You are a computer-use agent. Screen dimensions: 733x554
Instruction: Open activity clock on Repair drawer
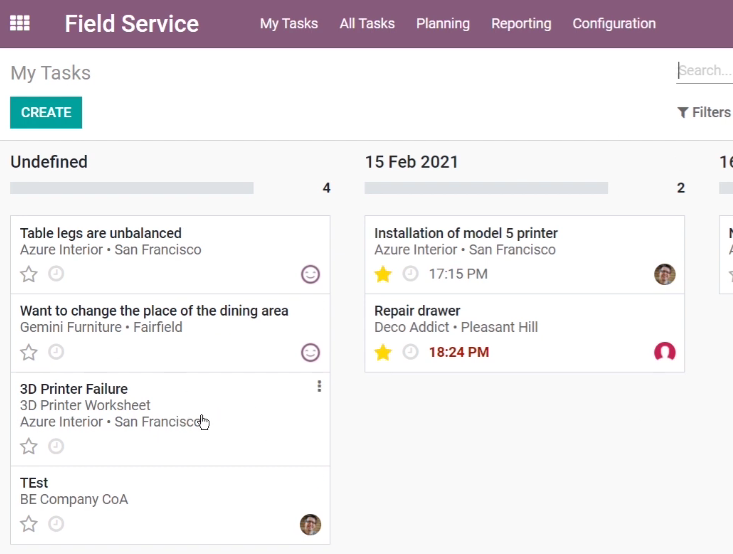[x=410, y=352]
